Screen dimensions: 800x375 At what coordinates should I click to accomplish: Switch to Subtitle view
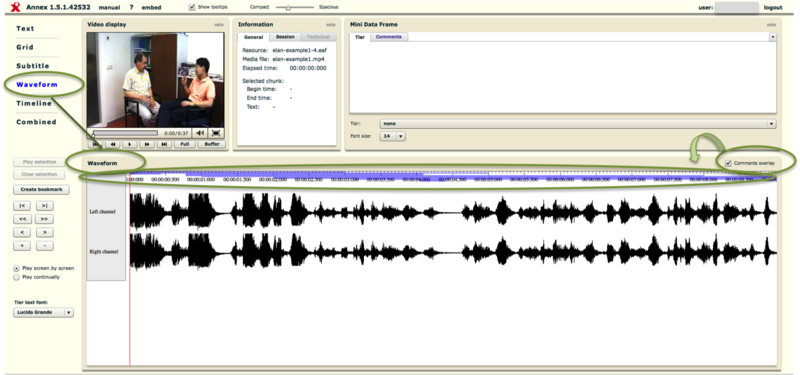pos(33,66)
